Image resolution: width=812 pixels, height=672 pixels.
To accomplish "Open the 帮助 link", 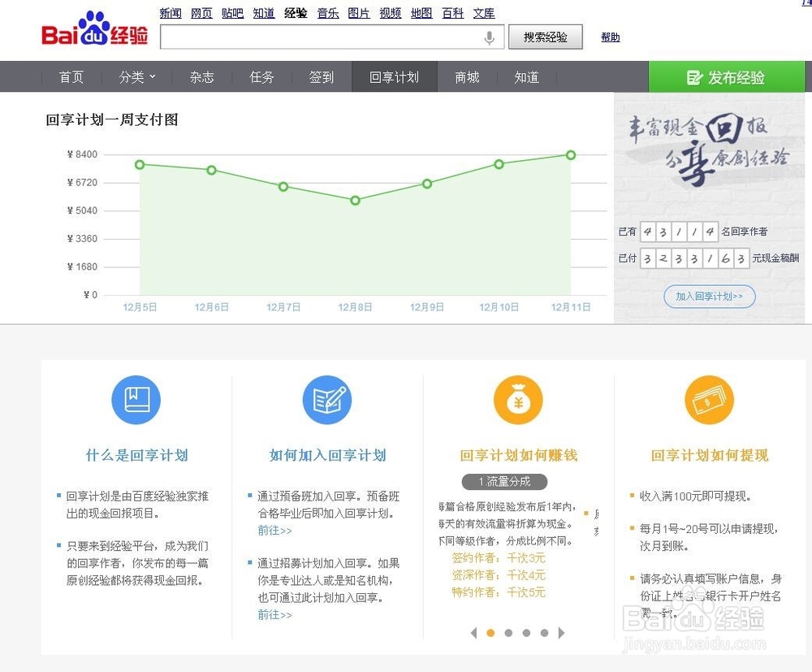I will pos(611,37).
